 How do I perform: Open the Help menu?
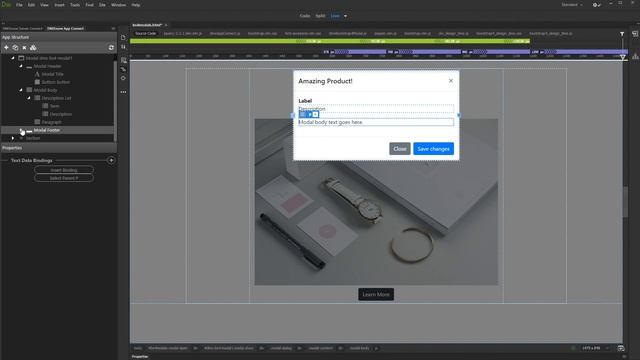[136, 5]
